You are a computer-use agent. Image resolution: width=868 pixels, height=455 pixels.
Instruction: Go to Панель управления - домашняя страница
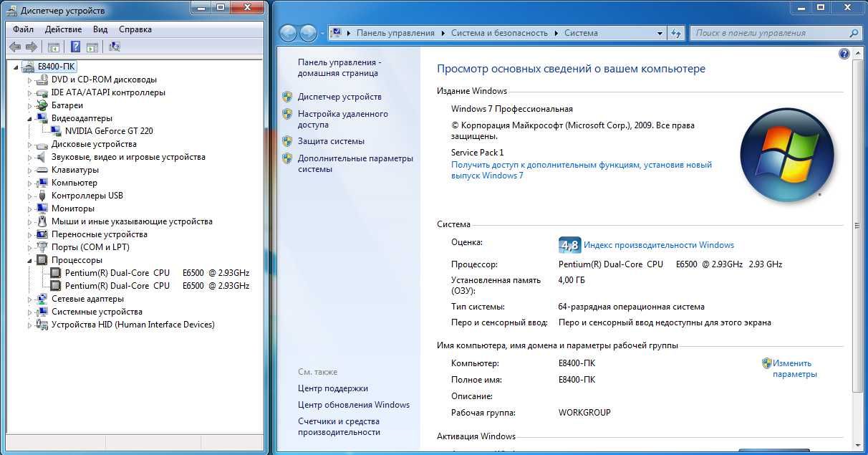(339, 67)
